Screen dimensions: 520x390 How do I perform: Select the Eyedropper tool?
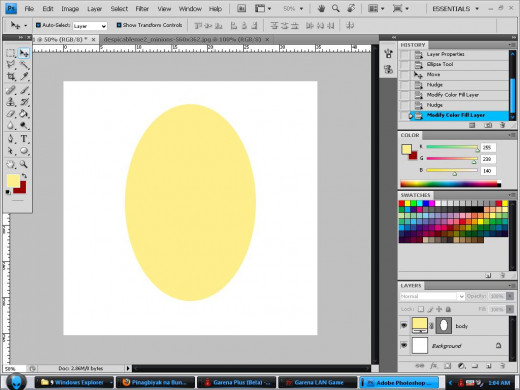click(24, 76)
